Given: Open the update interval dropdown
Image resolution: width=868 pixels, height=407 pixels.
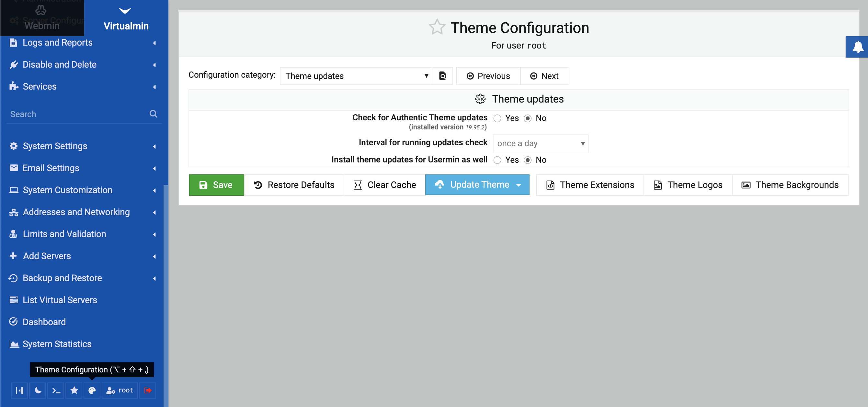Looking at the screenshot, I should (541, 143).
